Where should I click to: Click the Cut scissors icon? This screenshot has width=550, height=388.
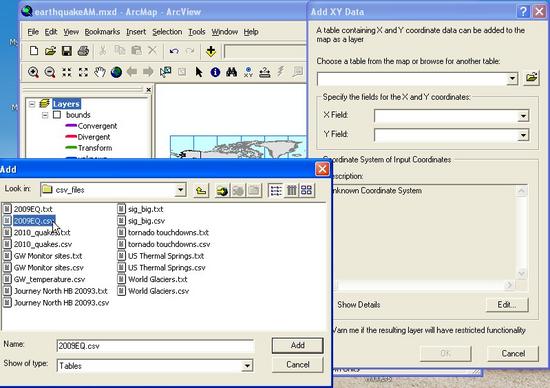tap(102, 51)
